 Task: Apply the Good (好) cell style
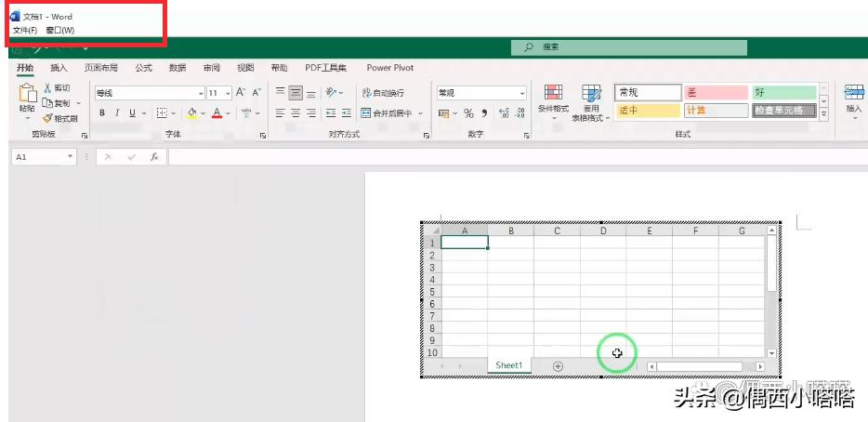(783, 92)
